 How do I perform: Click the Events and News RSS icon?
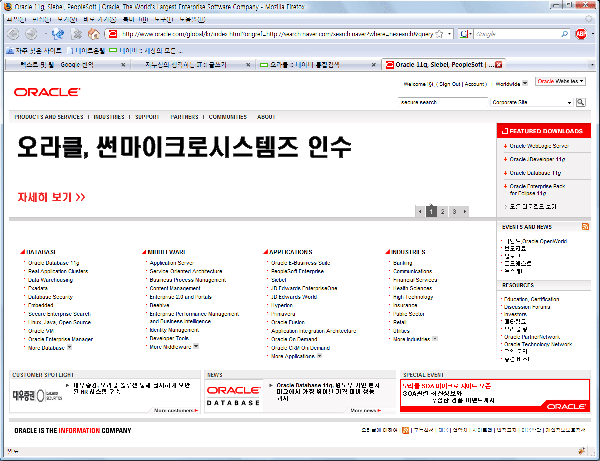pos(585,227)
